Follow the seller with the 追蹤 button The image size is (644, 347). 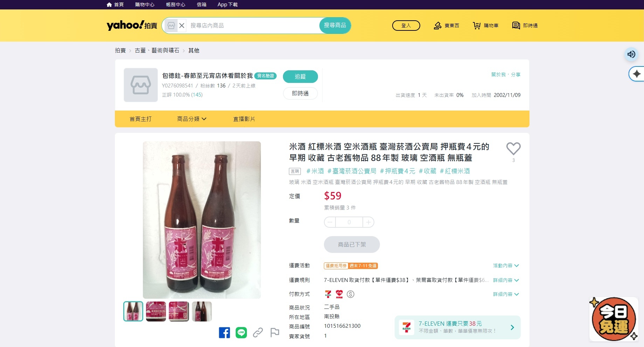click(x=300, y=76)
